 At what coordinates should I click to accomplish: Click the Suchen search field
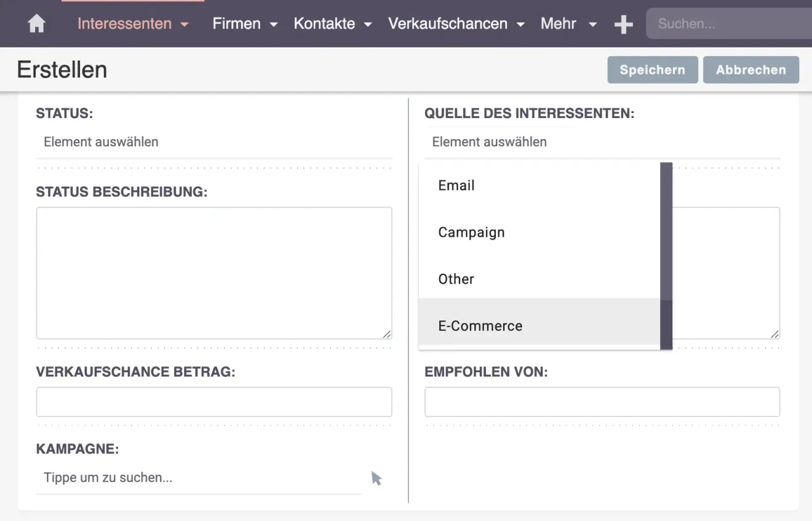coord(726,23)
